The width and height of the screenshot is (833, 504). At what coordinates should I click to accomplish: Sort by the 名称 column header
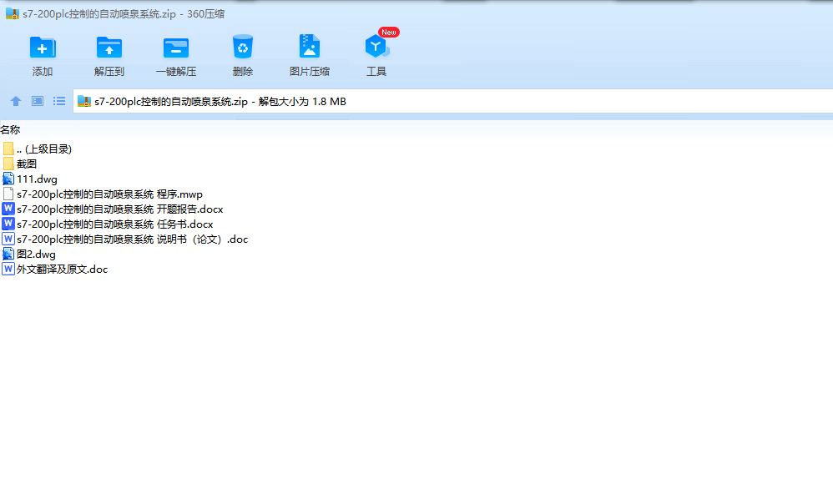coord(10,129)
